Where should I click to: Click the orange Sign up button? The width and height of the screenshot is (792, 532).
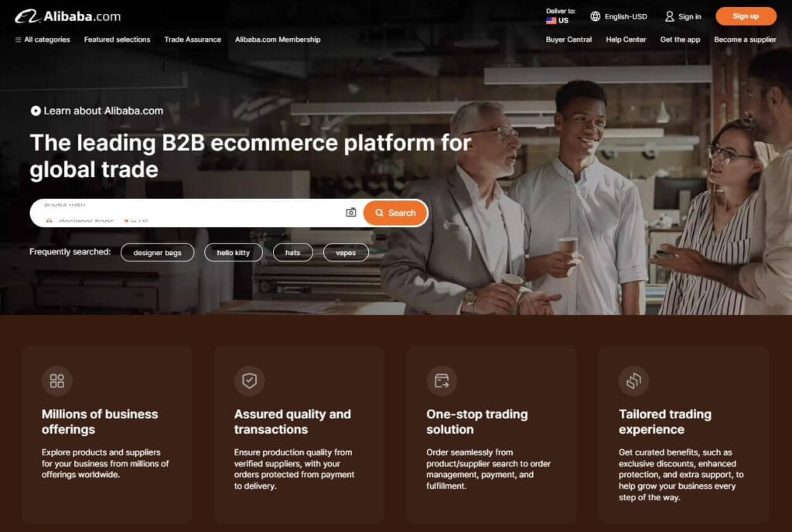(746, 16)
